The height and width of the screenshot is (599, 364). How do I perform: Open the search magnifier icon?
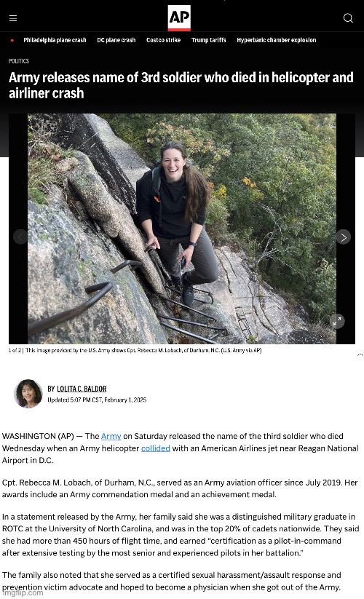[x=348, y=18]
